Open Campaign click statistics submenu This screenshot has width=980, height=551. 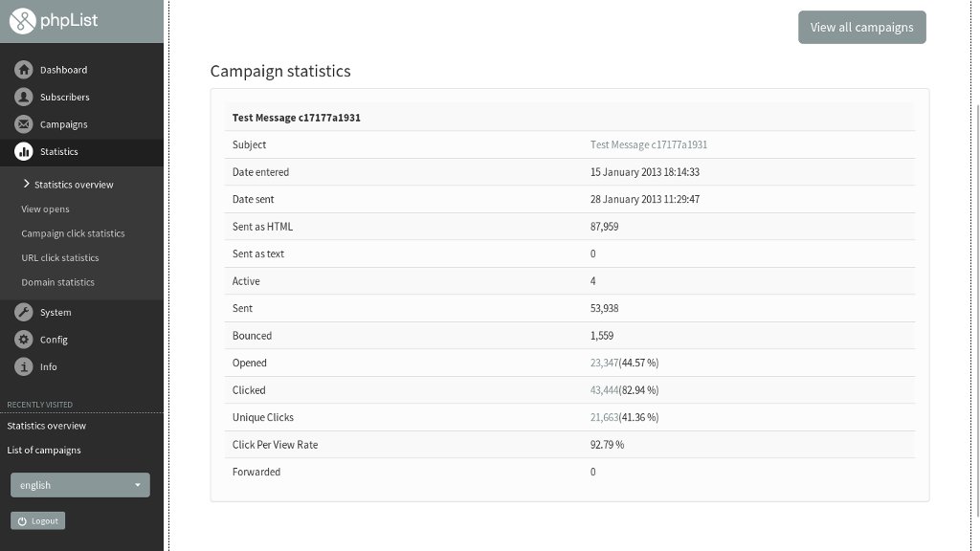point(73,233)
